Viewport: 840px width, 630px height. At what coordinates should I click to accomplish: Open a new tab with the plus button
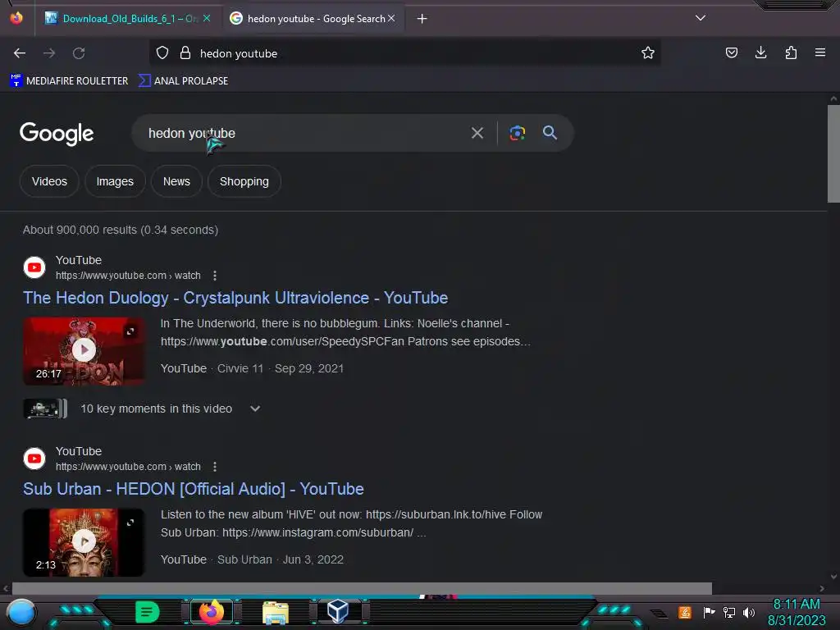422,19
